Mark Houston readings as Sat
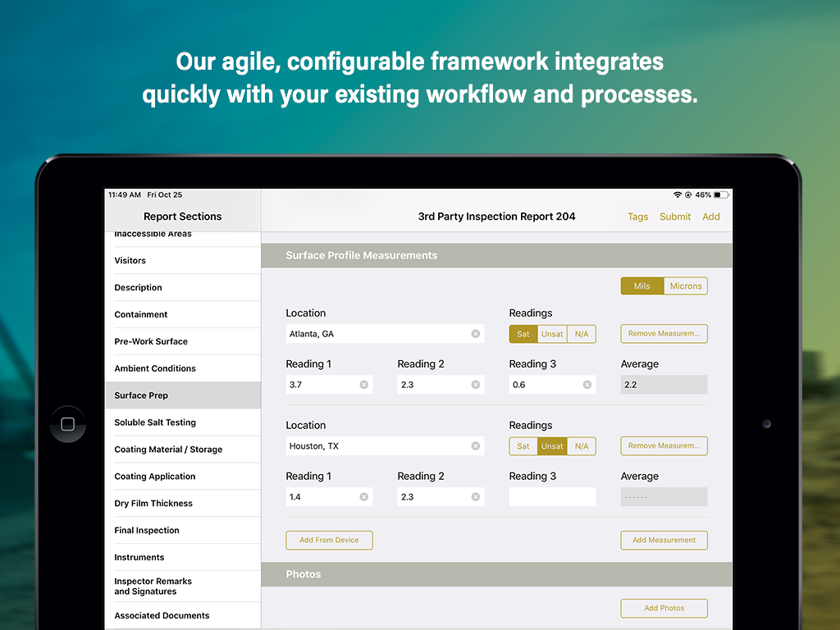The height and width of the screenshot is (630, 840). click(523, 445)
